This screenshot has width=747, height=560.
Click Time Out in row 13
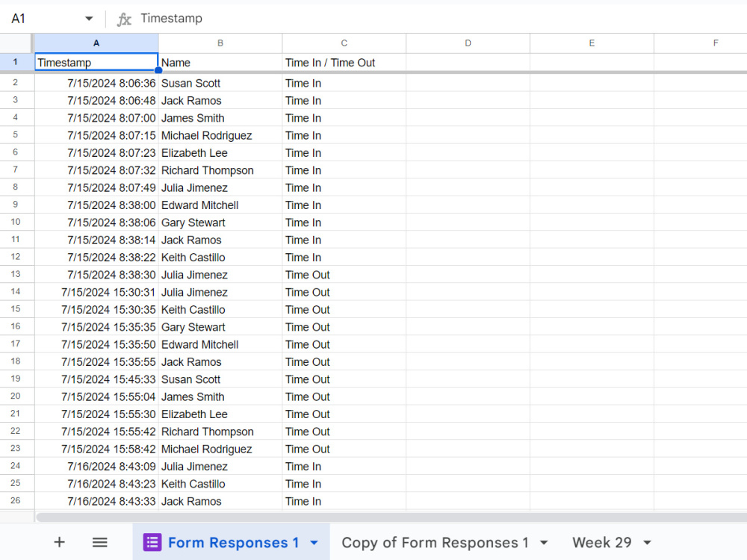pyautogui.click(x=344, y=276)
